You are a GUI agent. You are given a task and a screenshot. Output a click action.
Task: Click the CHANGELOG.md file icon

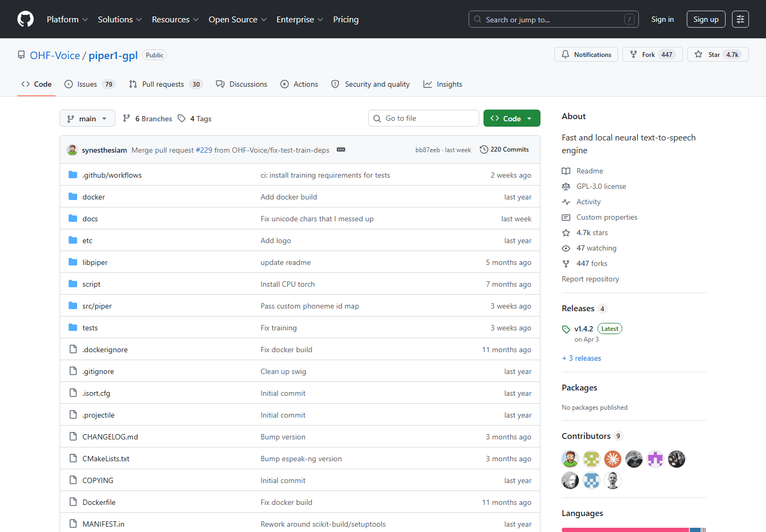(x=73, y=436)
